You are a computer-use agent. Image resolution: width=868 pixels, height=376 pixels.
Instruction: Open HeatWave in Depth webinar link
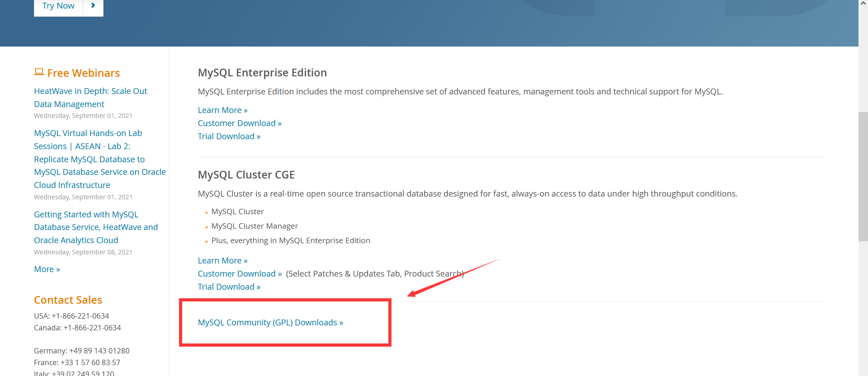point(90,98)
